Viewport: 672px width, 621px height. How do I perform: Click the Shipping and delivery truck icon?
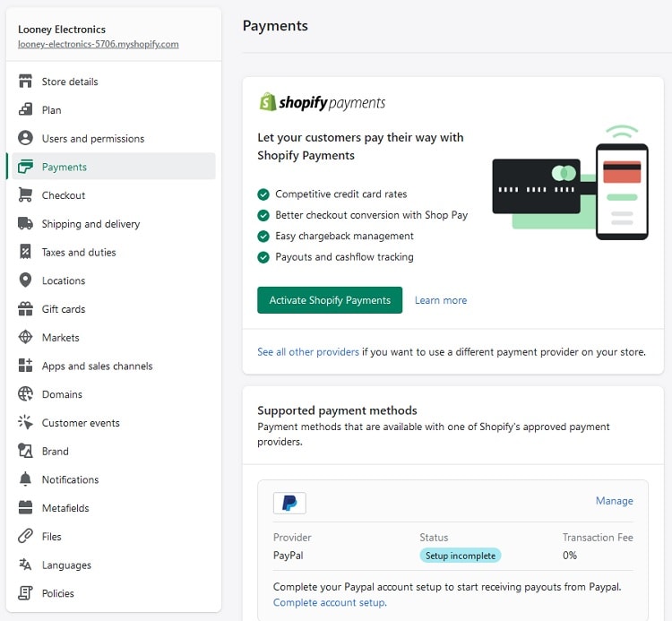(x=25, y=223)
